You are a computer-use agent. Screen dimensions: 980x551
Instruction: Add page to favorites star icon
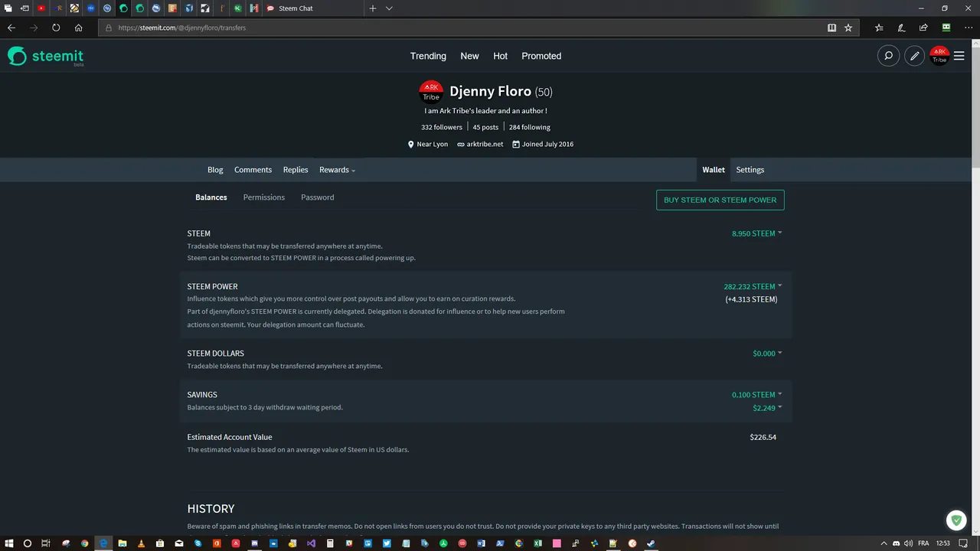coord(848,28)
